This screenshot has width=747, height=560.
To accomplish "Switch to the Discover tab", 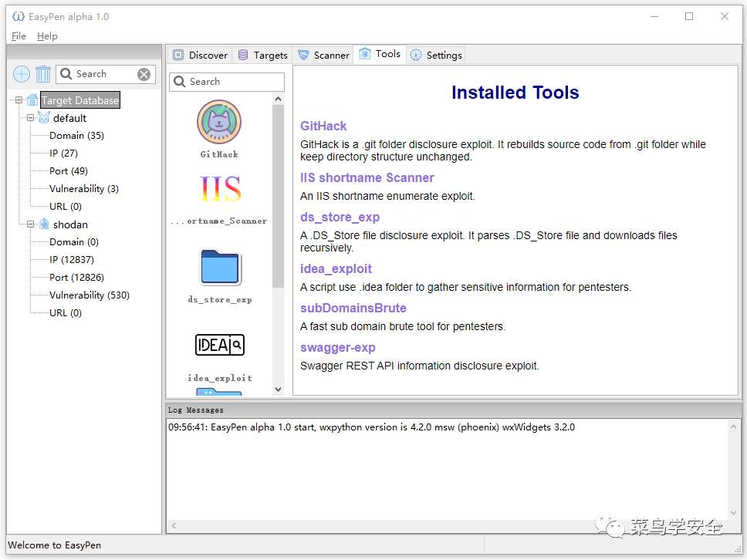I will pyautogui.click(x=200, y=56).
